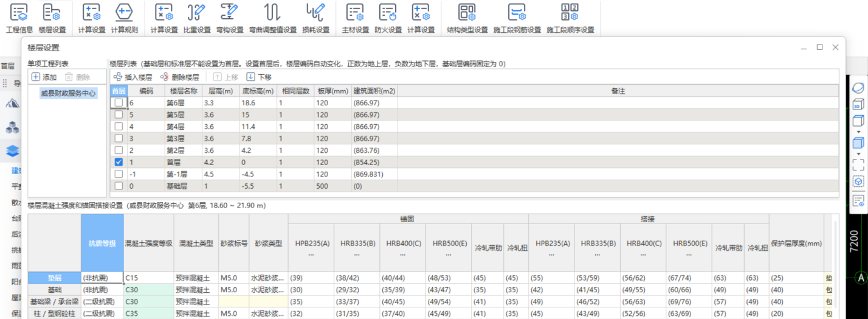This screenshot has width=868, height=319.
Task: Click 底标高 cell 18.6
Action: [258, 103]
